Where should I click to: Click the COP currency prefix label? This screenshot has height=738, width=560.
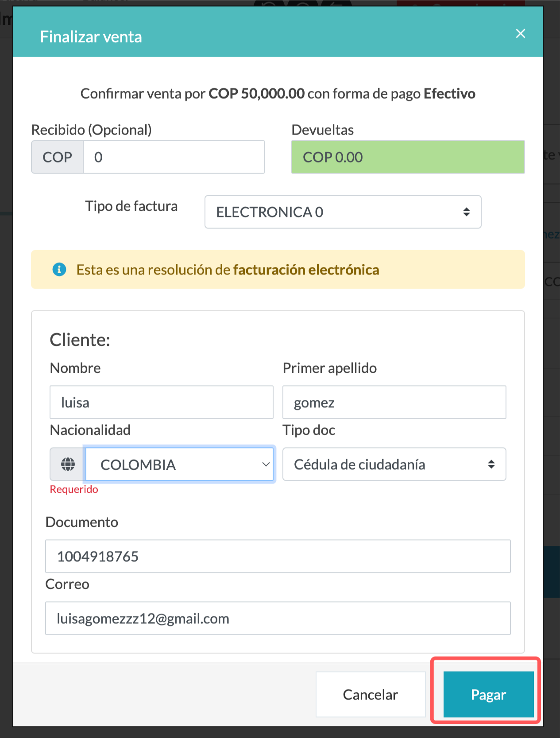click(57, 157)
